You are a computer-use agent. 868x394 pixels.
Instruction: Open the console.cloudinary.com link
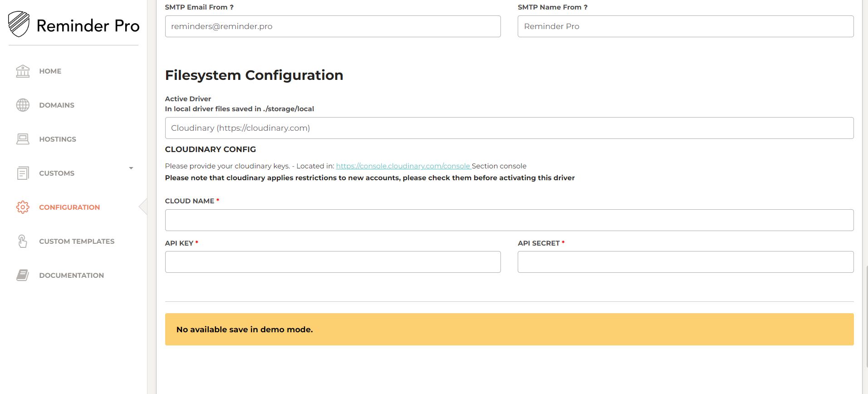pyautogui.click(x=403, y=166)
